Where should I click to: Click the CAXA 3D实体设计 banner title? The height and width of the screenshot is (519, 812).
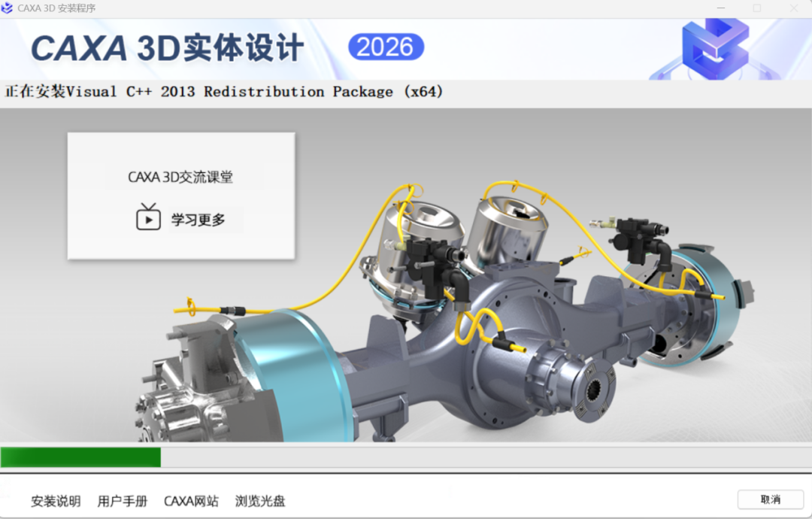click(x=167, y=48)
